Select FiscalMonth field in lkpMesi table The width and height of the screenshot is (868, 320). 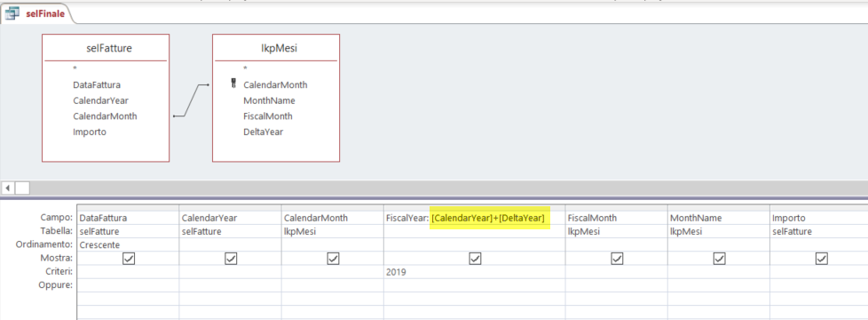click(268, 116)
